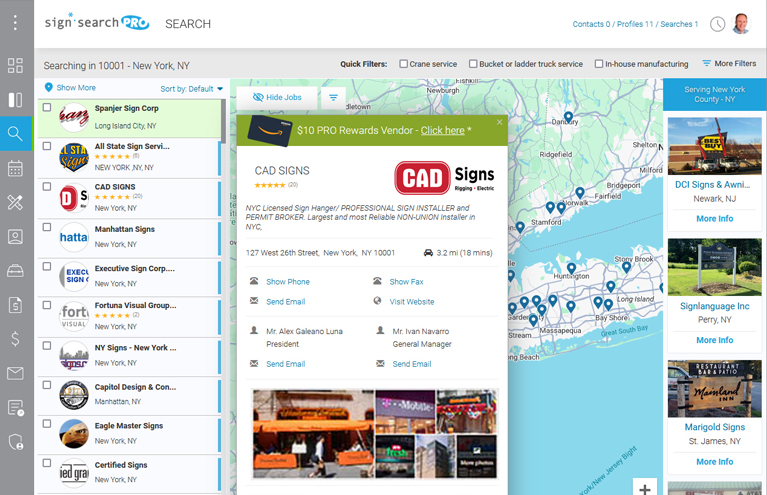Click the map zoom in plus button
The height and width of the screenshot is (495, 767).
pyautogui.click(x=645, y=488)
